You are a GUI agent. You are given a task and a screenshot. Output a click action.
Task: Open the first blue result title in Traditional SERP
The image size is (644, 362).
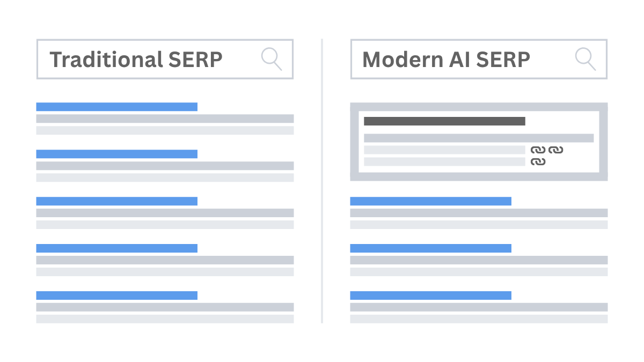(116, 107)
